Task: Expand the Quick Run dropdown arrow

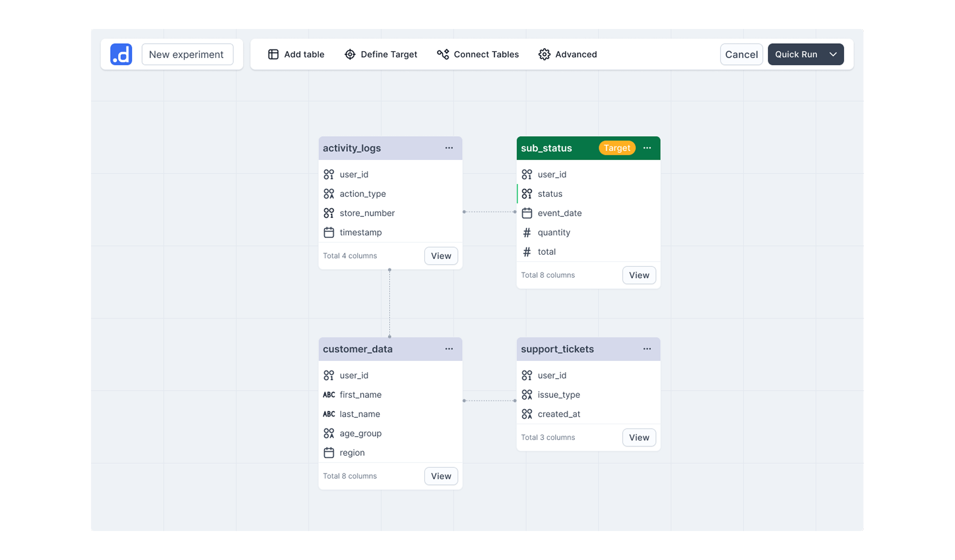Action: coord(833,54)
